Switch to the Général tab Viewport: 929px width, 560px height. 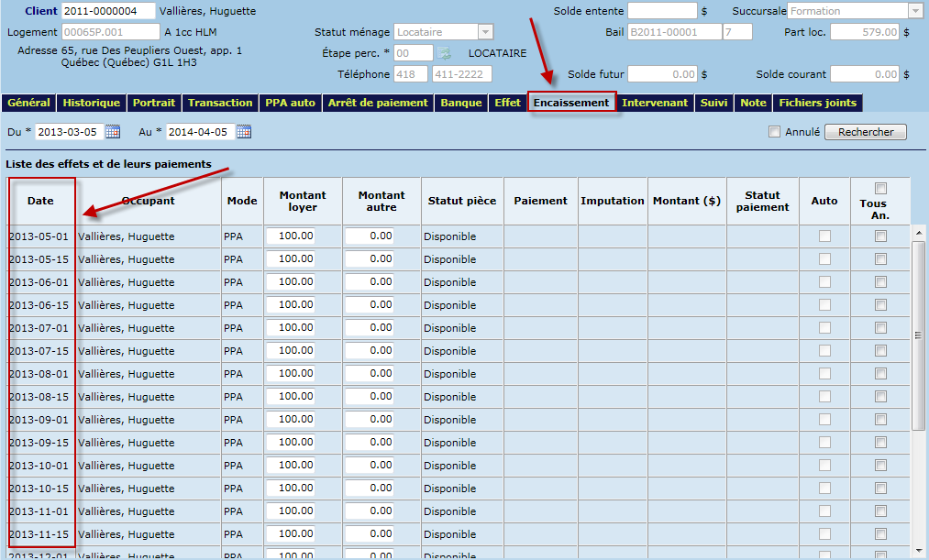28,103
